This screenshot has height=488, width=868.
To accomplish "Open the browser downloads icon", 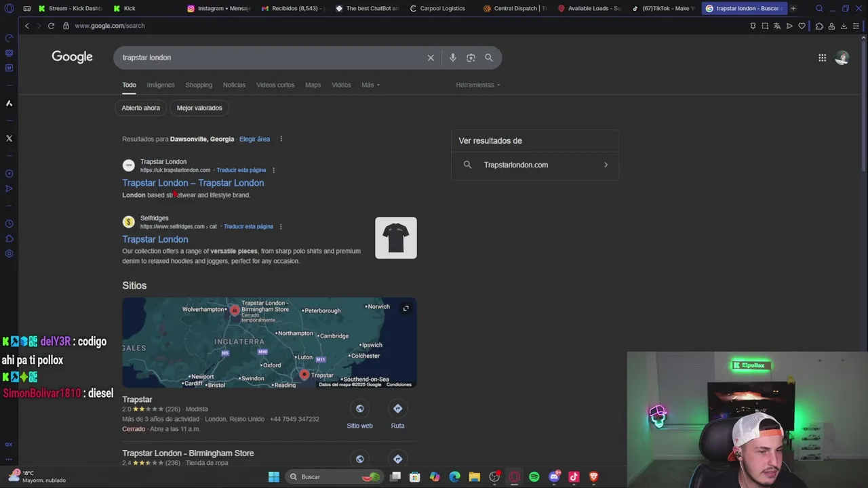I will (844, 26).
